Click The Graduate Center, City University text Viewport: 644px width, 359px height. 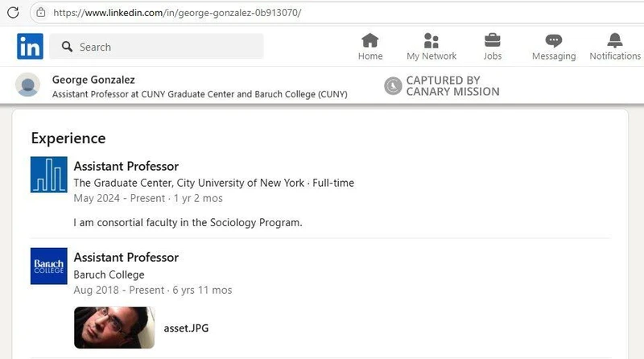pyautogui.click(x=188, y=183)
